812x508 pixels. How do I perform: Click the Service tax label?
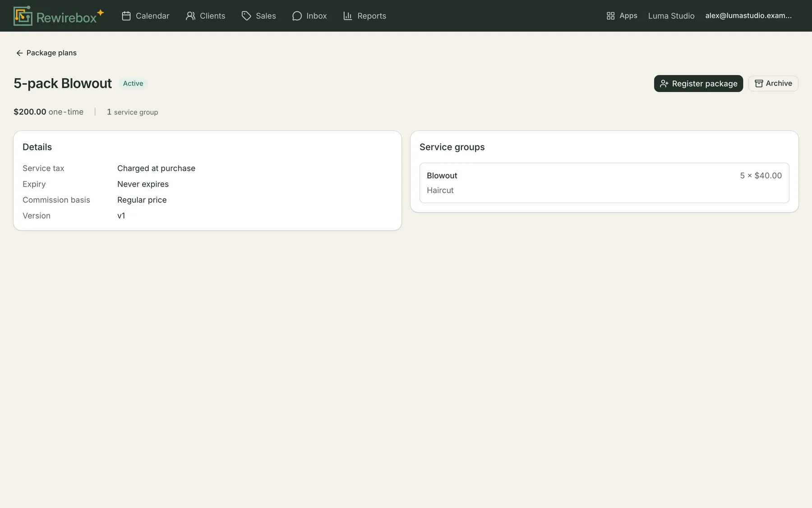click(43, 168)
